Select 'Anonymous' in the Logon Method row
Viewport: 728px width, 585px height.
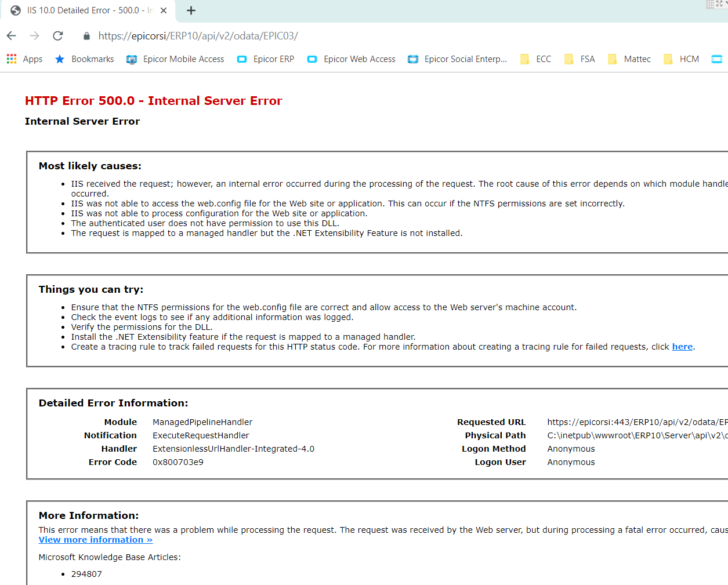571,449
